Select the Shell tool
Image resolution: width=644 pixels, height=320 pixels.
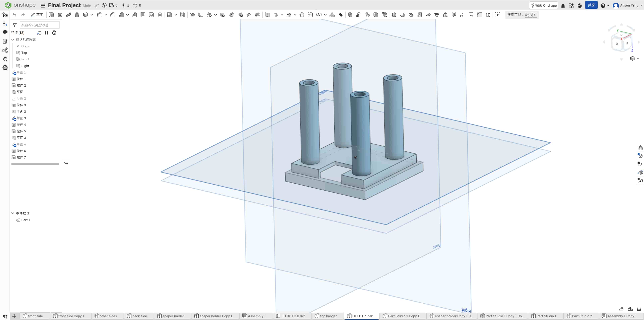(x=143, y=15)
